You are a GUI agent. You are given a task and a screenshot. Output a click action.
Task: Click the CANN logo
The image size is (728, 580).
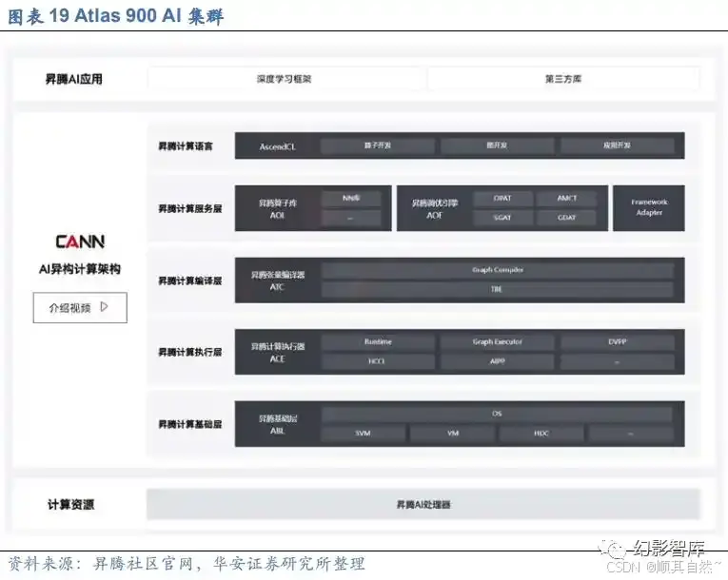click(x=80, y=242)
